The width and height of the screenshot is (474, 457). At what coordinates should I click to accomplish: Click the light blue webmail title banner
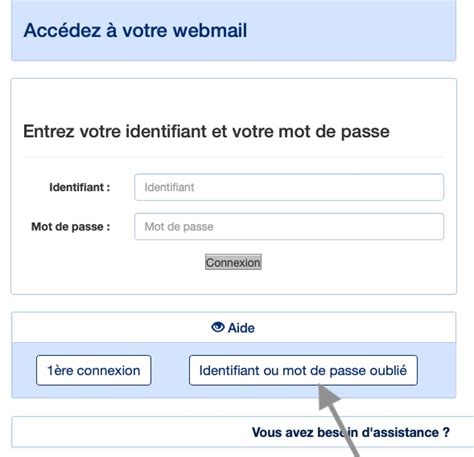(233, 30)
